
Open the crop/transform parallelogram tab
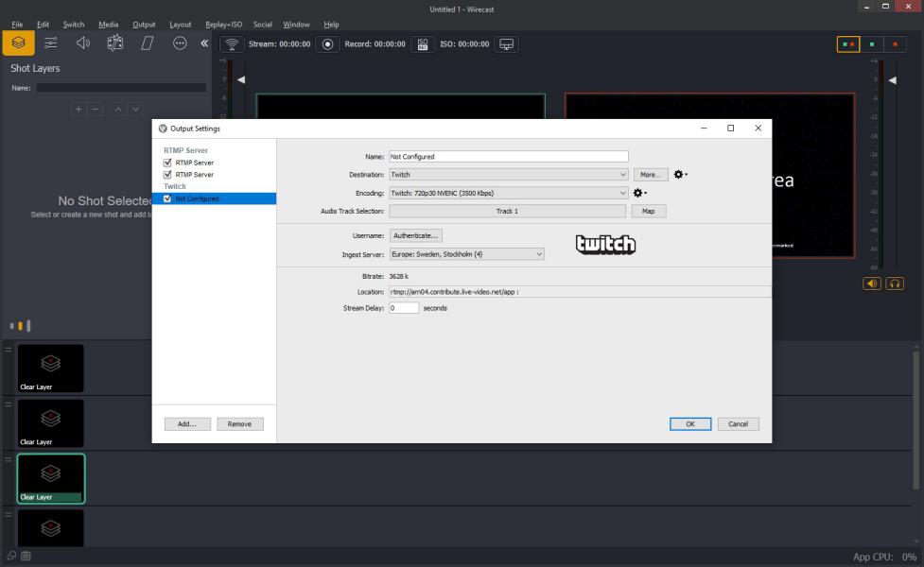(148, 43)
